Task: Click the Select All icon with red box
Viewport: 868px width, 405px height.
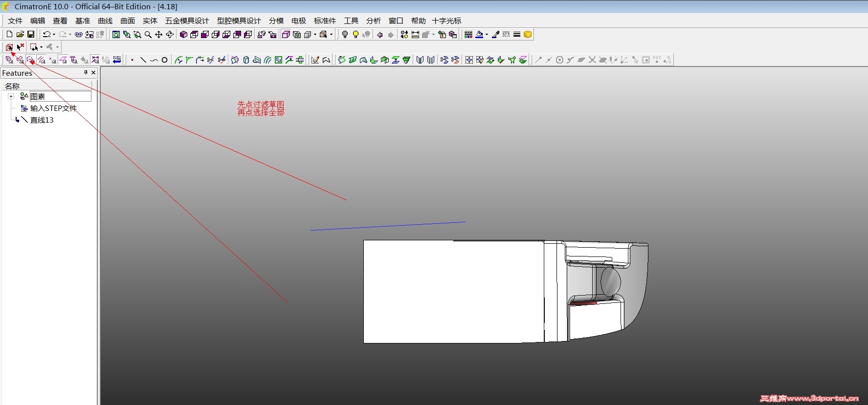Action: point(9,47)
